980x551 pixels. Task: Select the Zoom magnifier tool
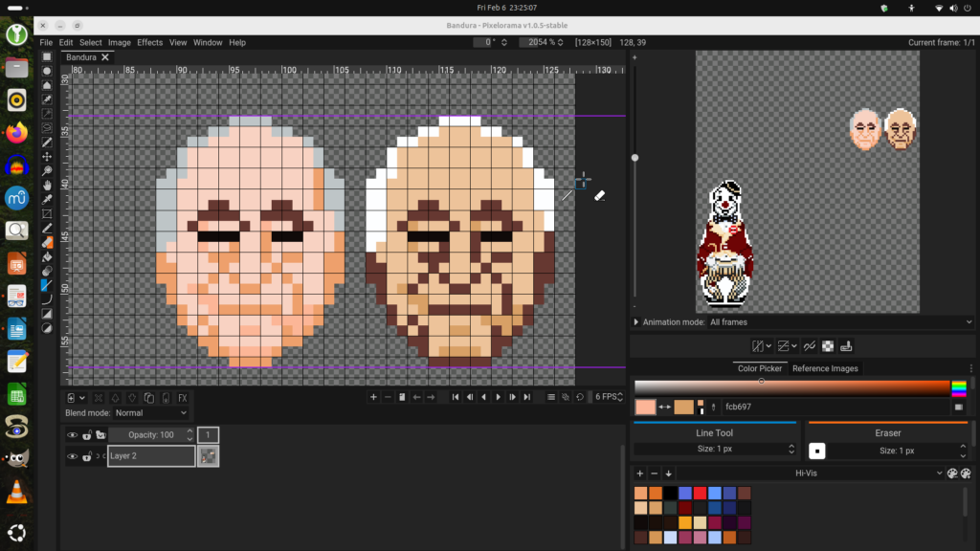47,170
